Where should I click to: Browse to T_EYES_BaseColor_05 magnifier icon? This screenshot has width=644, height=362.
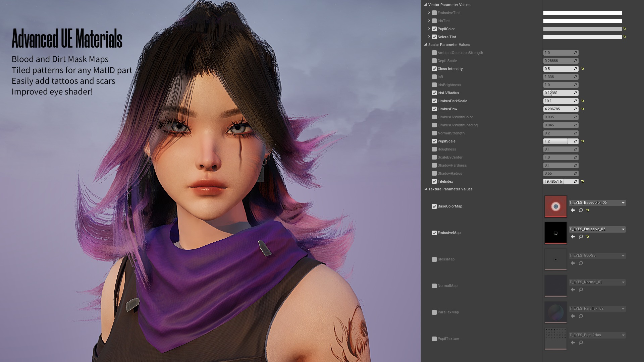click(581, 210)
